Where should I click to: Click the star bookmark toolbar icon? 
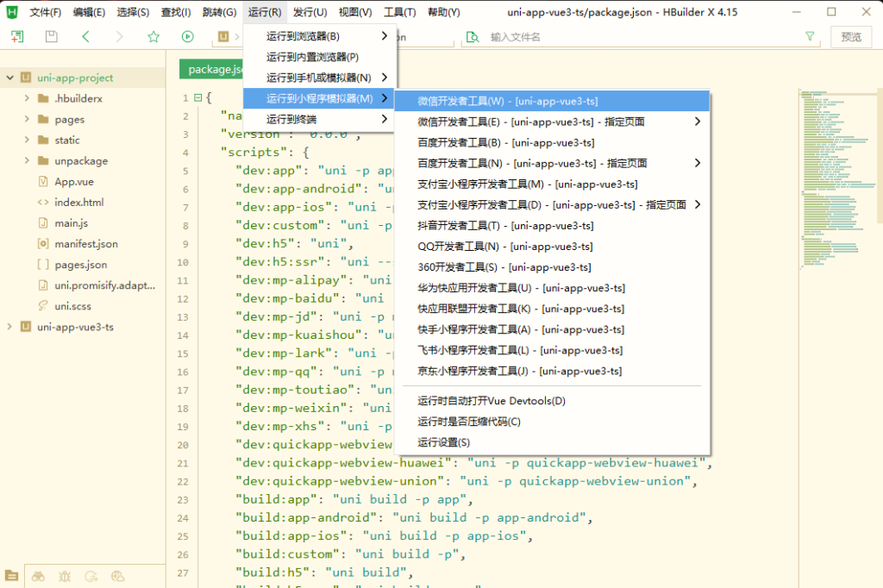[x=153, y=36]
